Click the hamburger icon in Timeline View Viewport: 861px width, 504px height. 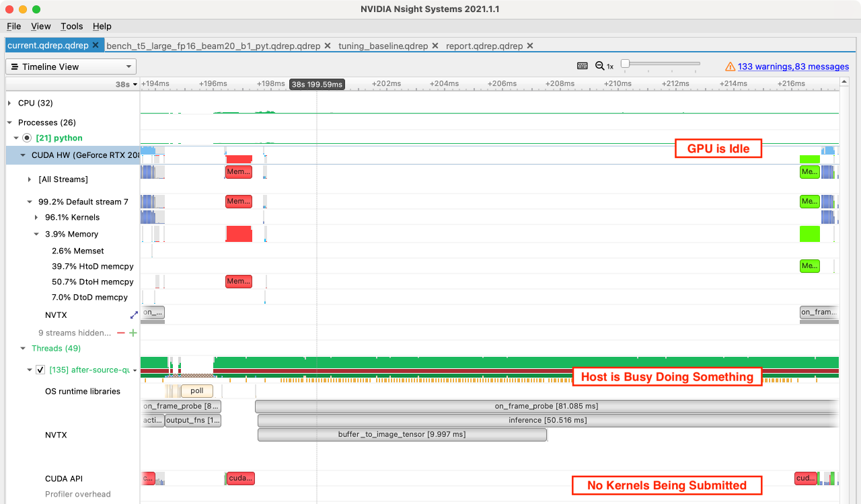tap(15, 67)
